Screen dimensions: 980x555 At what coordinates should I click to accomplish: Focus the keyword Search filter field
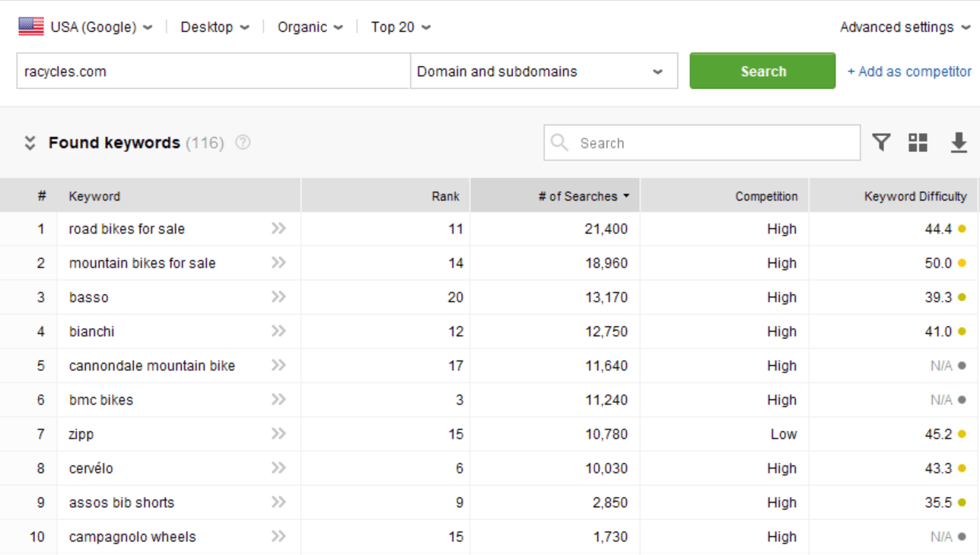702,142
